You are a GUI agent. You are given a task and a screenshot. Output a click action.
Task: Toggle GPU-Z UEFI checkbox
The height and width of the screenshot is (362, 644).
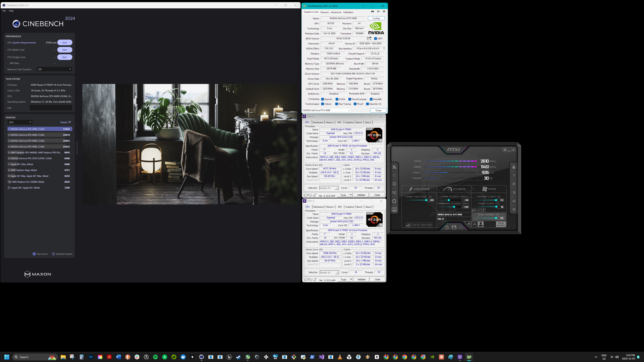click(x=375, y=39)
